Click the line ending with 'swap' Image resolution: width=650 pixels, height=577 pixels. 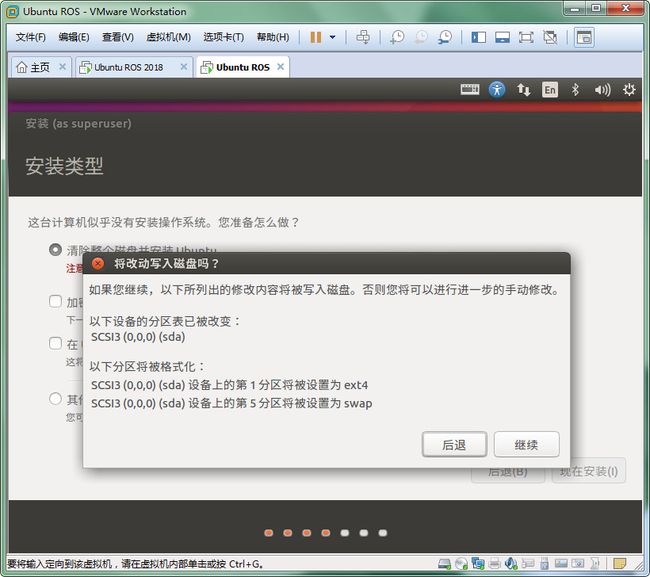tap(231, 403)
